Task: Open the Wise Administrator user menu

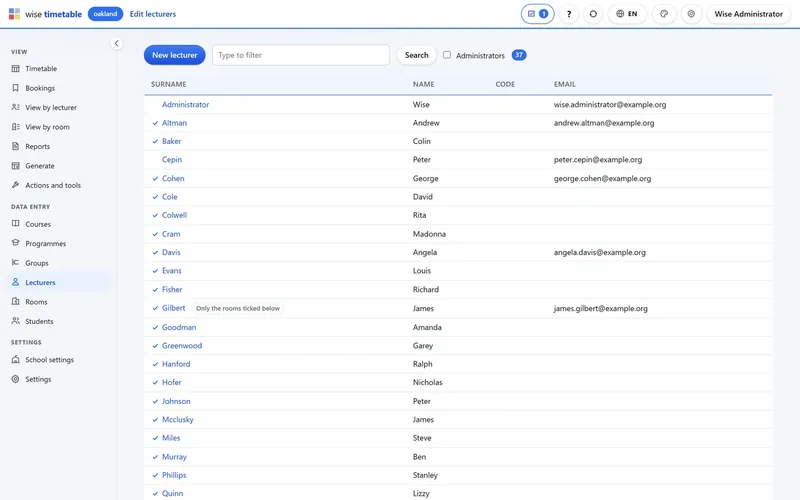Action: pos(748,14)
